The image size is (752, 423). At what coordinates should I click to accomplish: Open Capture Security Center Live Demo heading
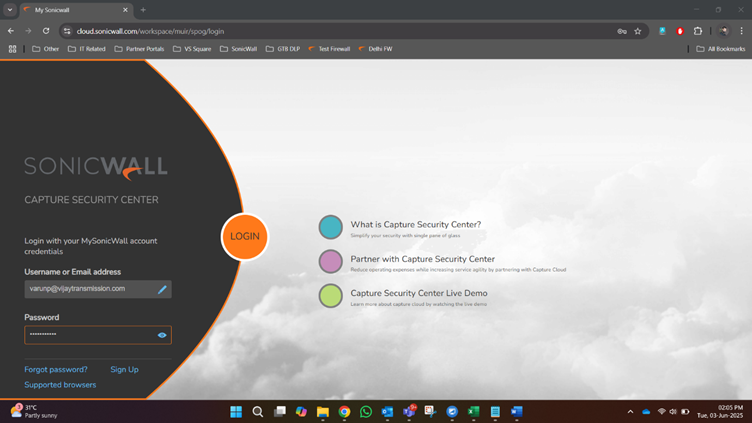click(419, 293)
